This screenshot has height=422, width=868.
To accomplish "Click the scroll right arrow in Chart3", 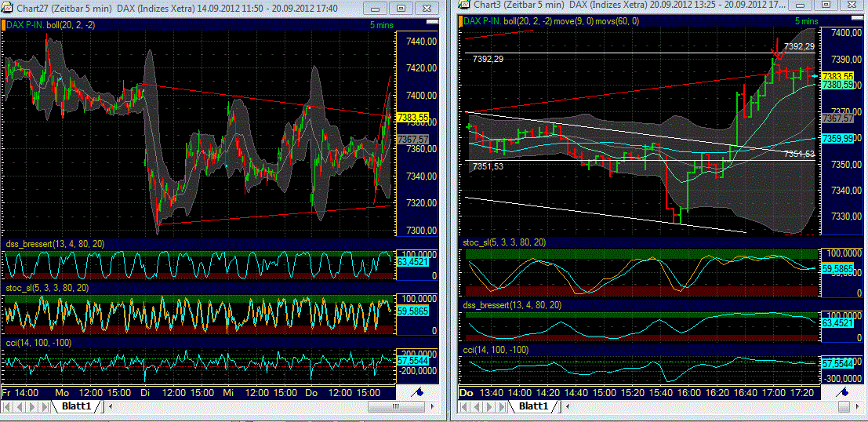I will [859, 407].
